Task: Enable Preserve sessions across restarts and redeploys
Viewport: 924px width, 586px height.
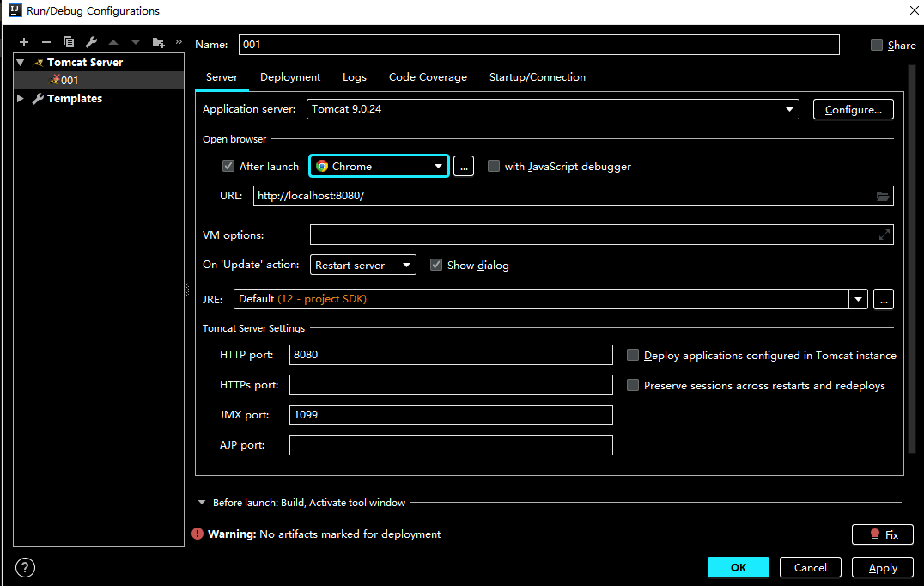Action: [x=632, y=385]
